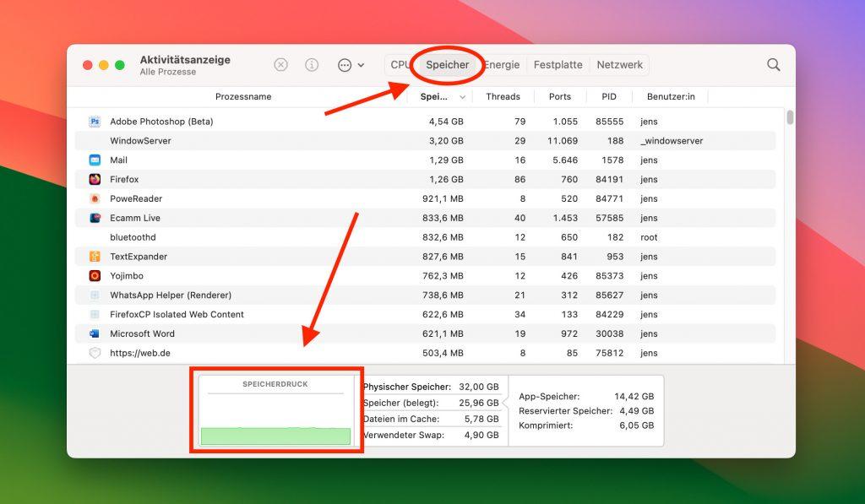Click the PoweReader app icon
The image size is (865, 504).
pyautogui.click(x=95, y=198)
